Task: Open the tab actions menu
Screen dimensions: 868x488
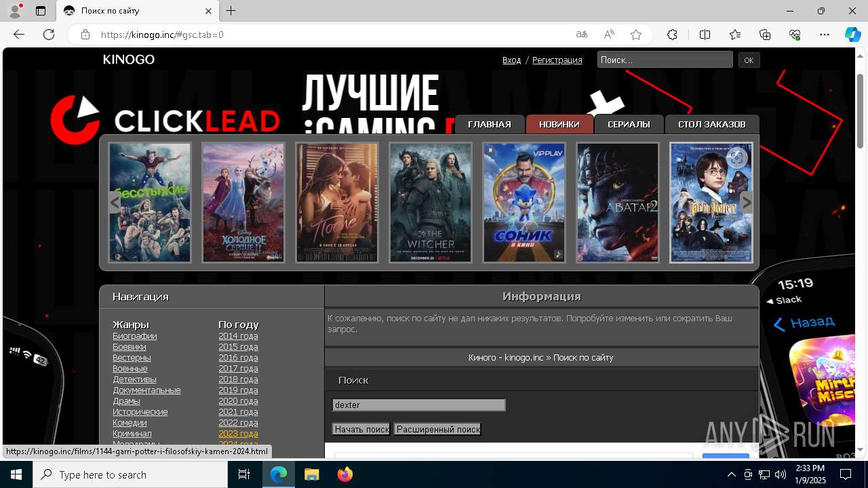Action: click(41, 11)
